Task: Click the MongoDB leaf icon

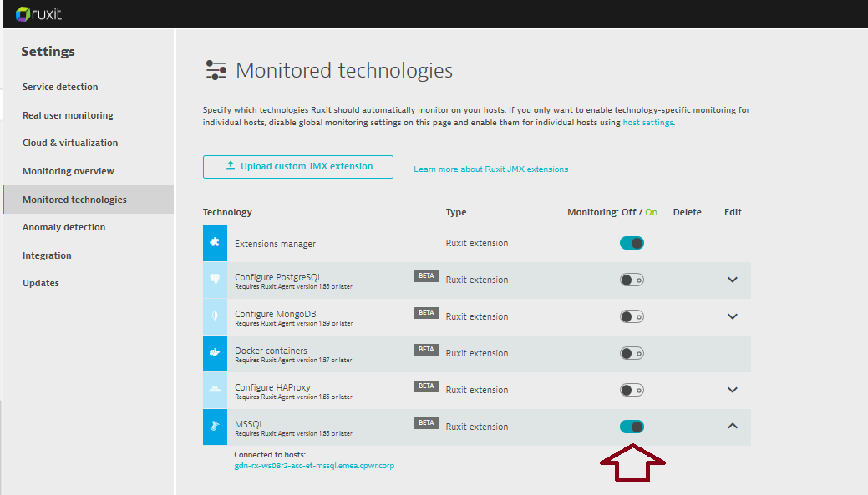Action: tap(215, 316)
